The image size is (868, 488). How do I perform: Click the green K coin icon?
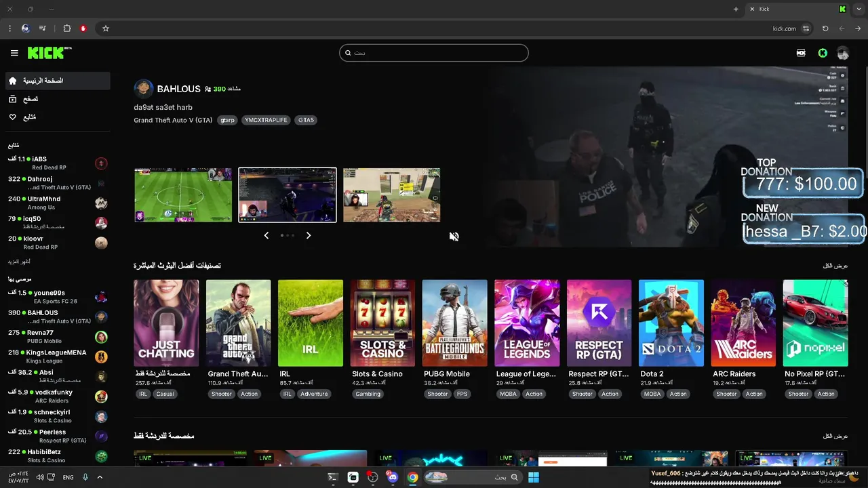point(823,53)
